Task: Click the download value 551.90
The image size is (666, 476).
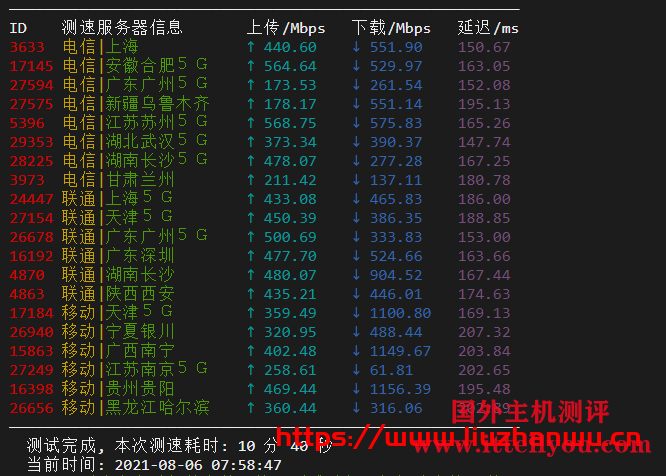Action: click(x=396, y=47)
